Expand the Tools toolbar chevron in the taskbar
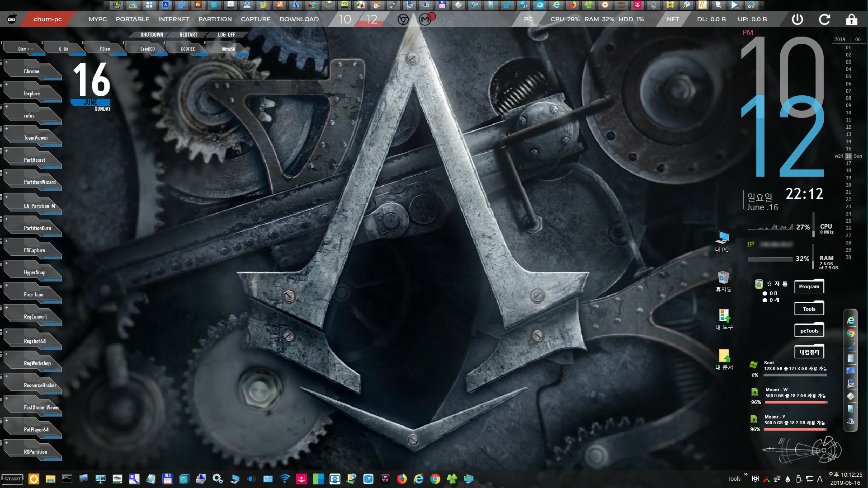Screen dimensions: 868x488 click(745, 474)
